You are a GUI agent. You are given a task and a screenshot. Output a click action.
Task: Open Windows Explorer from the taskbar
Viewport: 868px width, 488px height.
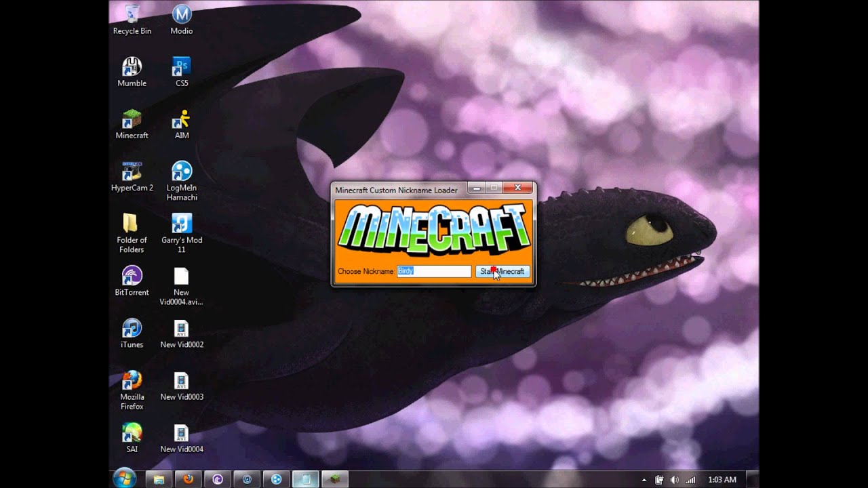pyautogui.click(x=159, y=479)
